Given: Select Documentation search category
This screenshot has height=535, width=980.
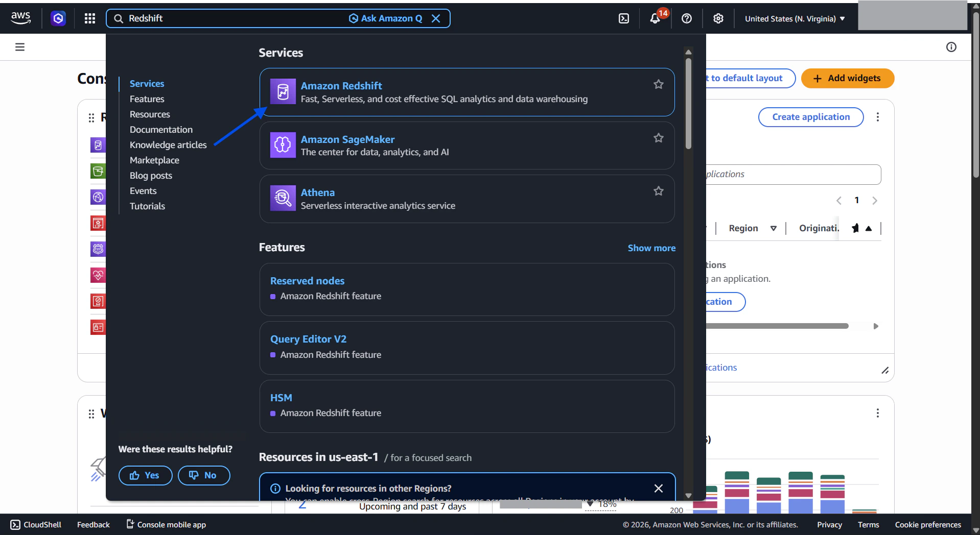Looking at the screenshot, I should 161,130.
